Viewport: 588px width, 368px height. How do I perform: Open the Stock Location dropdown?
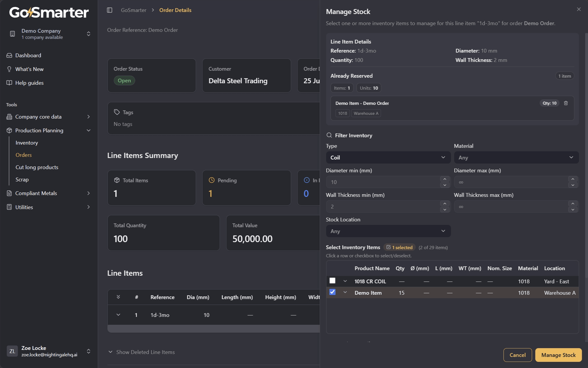click(x=388, y=231)
